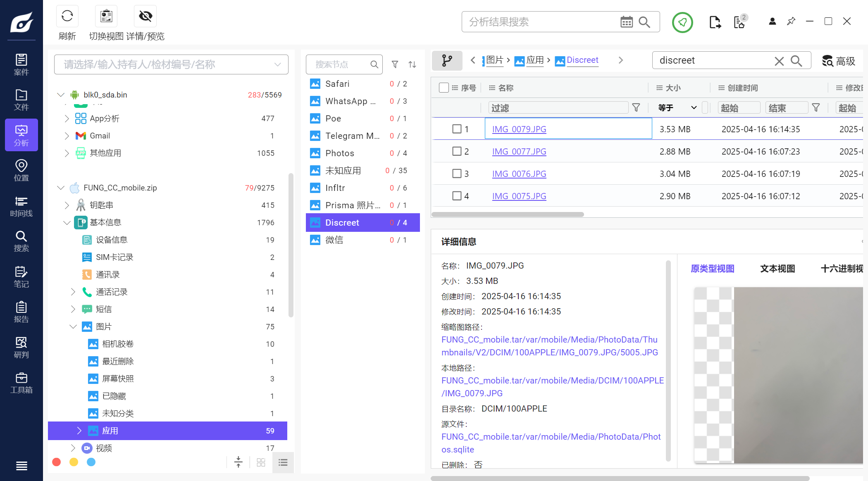The height and width of the screenshot is (481, 868).
Task: Click the node sort arrows icon
Action: coord(412,64)
